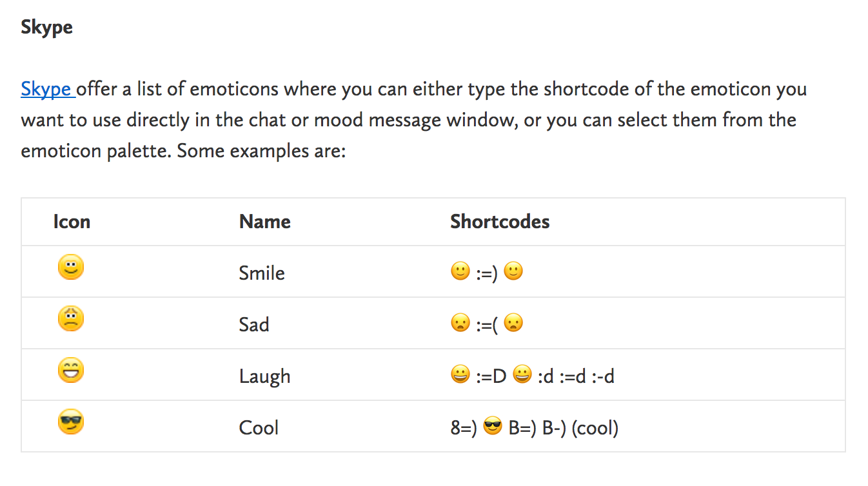Click sad emoji after :=( shortcode
Viewport: 868px width, 486px height.
click(x=513, y=323)
